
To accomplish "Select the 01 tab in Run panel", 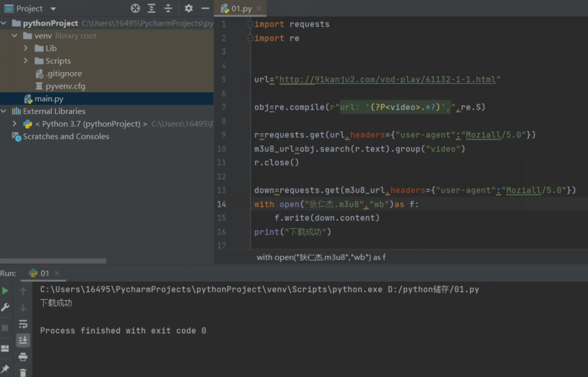I will (44, 273).
